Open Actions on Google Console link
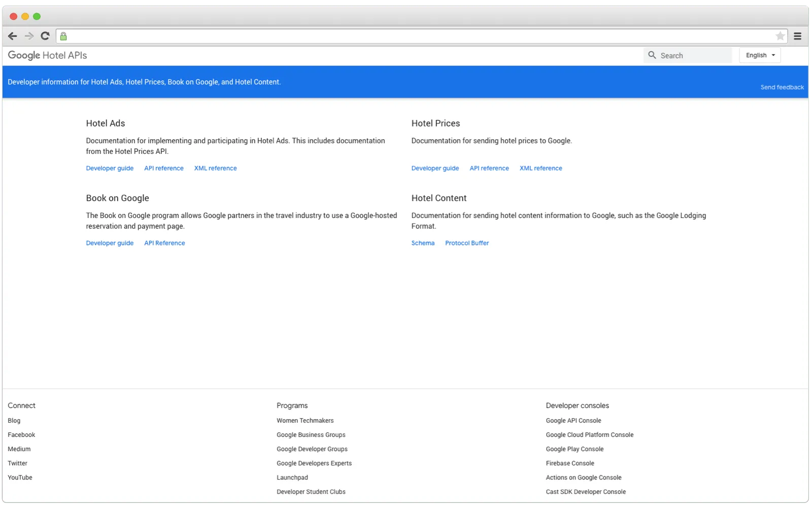Image resolution: width=812 pixels, height=508 pixels. click(x=584, y=478)
